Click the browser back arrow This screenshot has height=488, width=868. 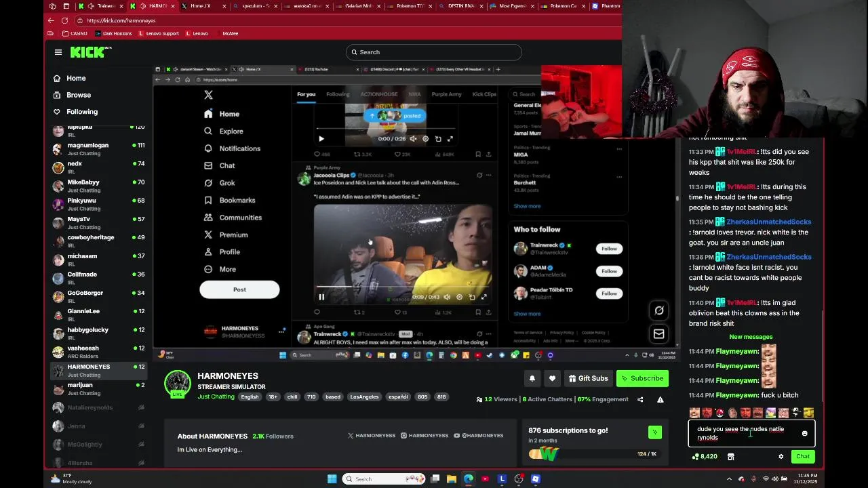point(51,20)
